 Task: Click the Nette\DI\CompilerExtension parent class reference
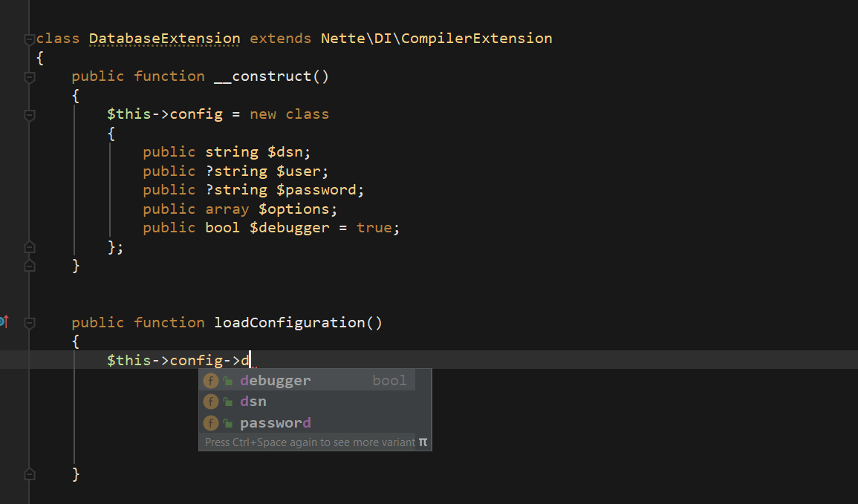436,39
